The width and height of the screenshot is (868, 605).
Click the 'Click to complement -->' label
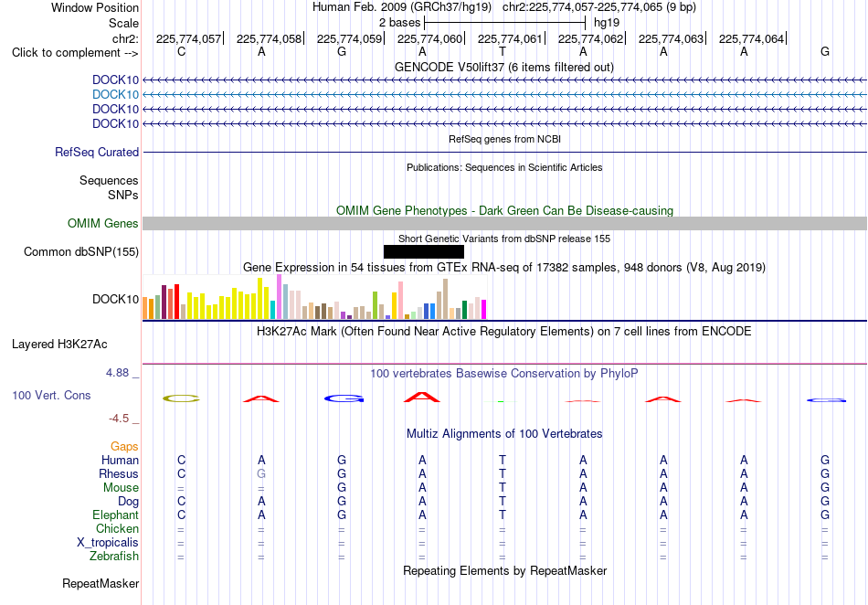point(75,53)
